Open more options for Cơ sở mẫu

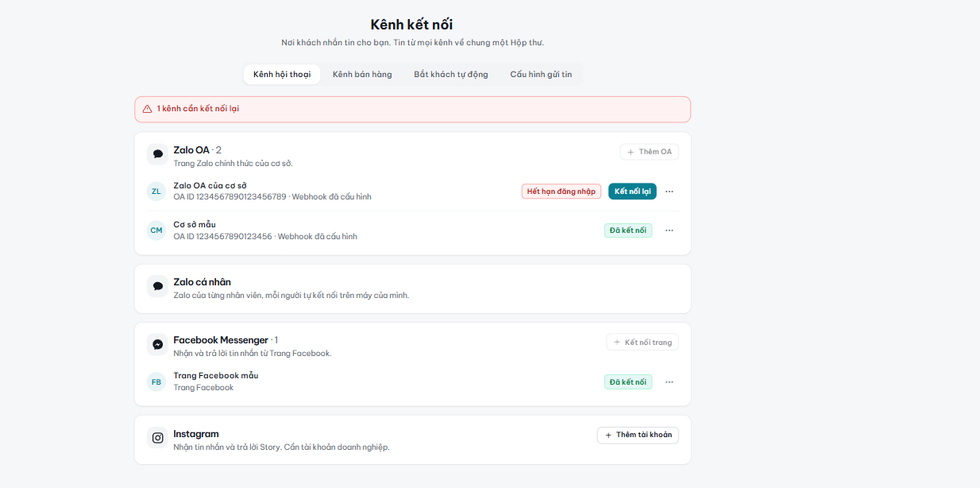pyautogui.click(x=669, y=230)
